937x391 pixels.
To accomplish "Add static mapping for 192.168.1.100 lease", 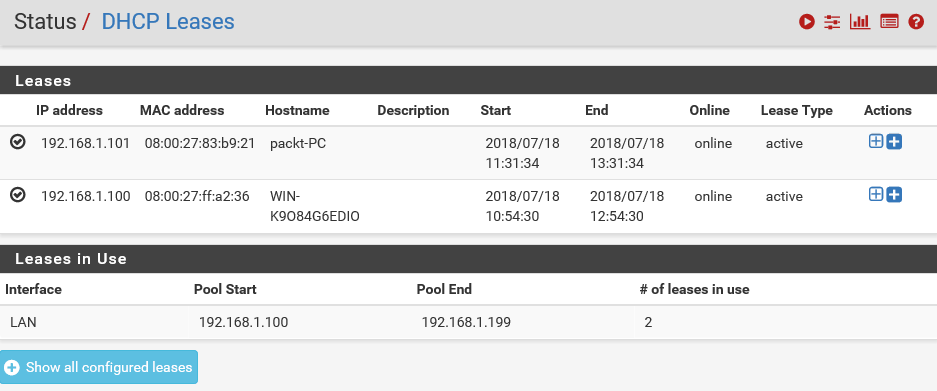I will (875, 194).
